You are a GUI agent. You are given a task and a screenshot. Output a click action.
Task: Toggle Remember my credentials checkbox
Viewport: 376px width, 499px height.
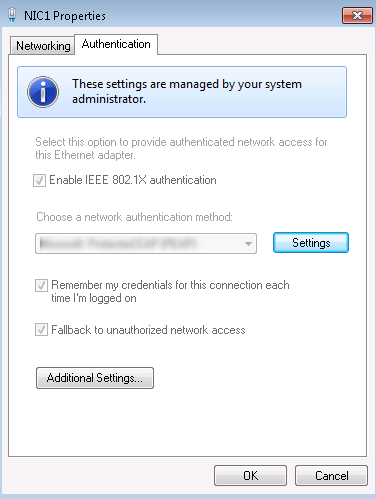(x=41, y=285)
